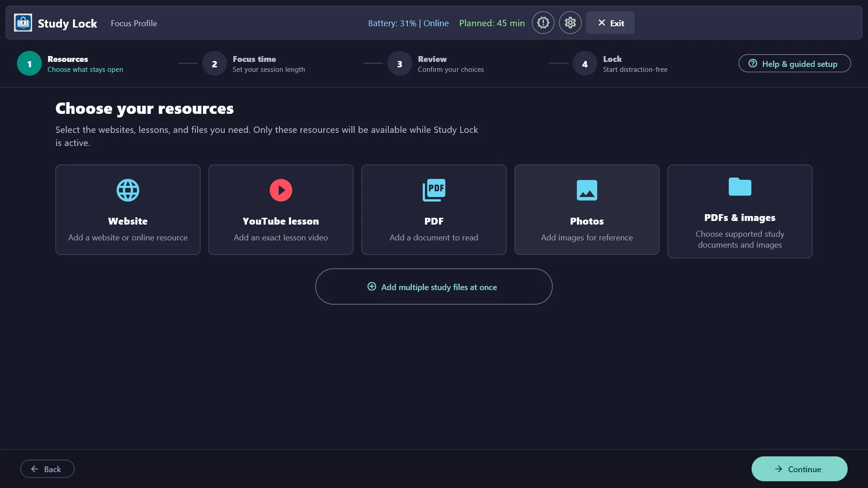Screen dimensions: 868x488
Task: Click 'Confirm your choices' subtitle
Action: point(451,70)
